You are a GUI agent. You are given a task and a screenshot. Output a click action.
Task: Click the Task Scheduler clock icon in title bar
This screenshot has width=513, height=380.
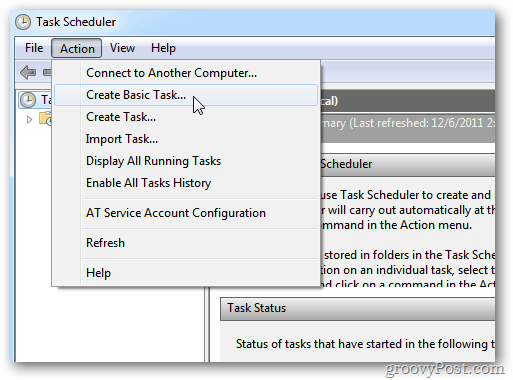23,22
